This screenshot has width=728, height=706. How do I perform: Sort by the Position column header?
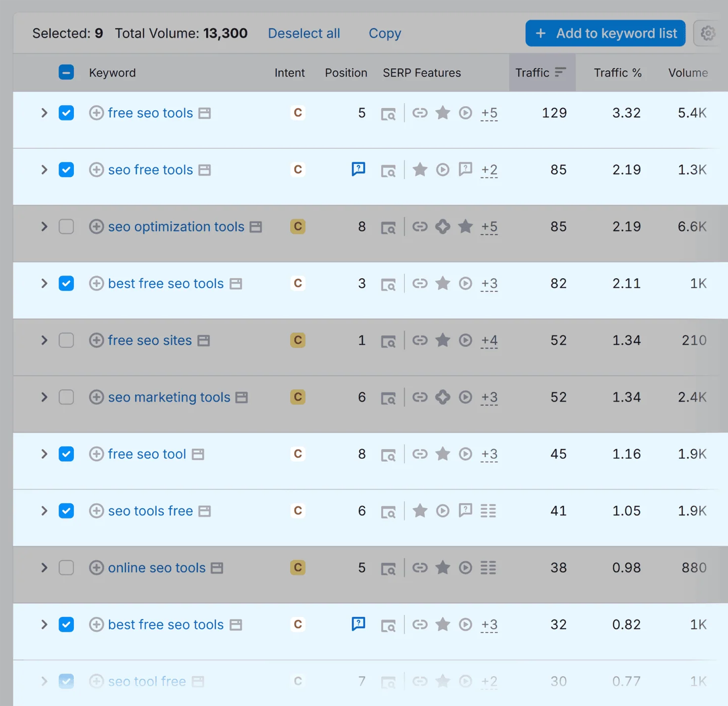(x=346, y=73)
